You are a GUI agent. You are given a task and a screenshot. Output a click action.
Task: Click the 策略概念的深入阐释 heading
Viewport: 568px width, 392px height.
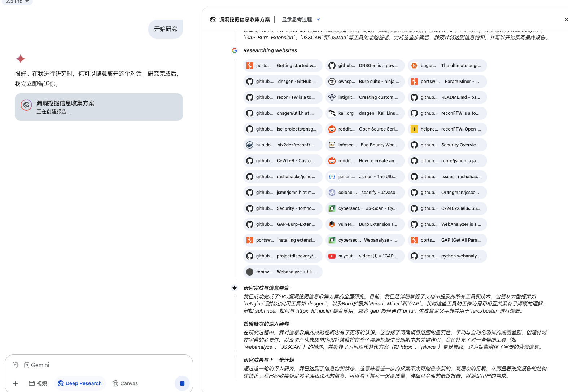(x=266, y=324)
